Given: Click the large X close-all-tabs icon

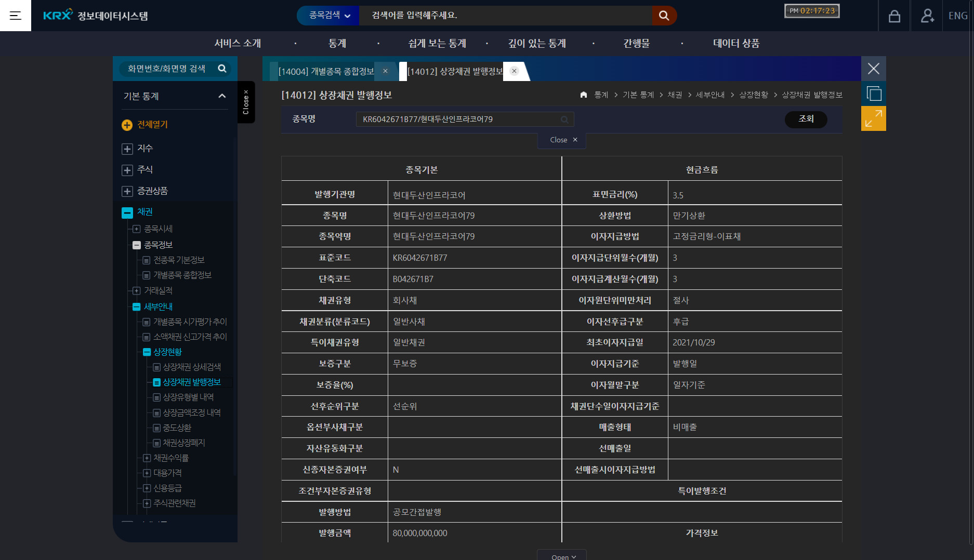Looking at the screenshot, I should coord(874,69).
